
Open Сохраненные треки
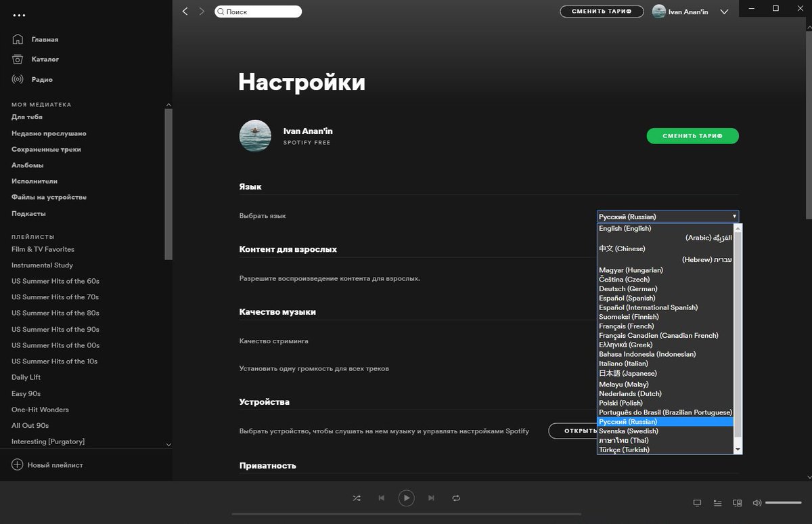pos(46,150)
